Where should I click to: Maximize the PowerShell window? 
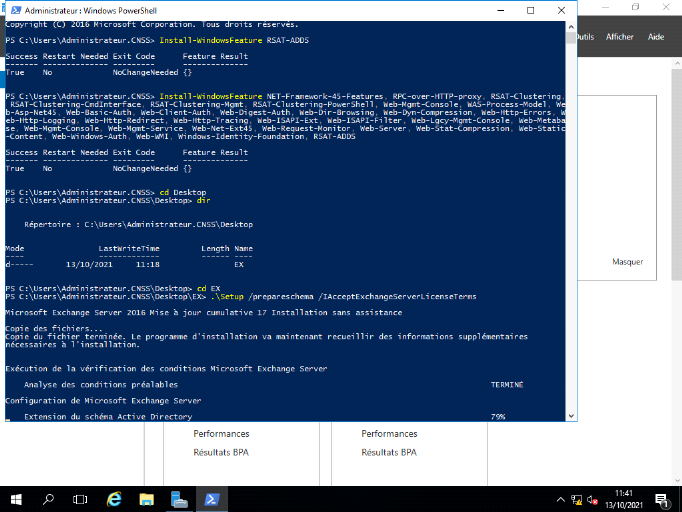coord(531,10)
